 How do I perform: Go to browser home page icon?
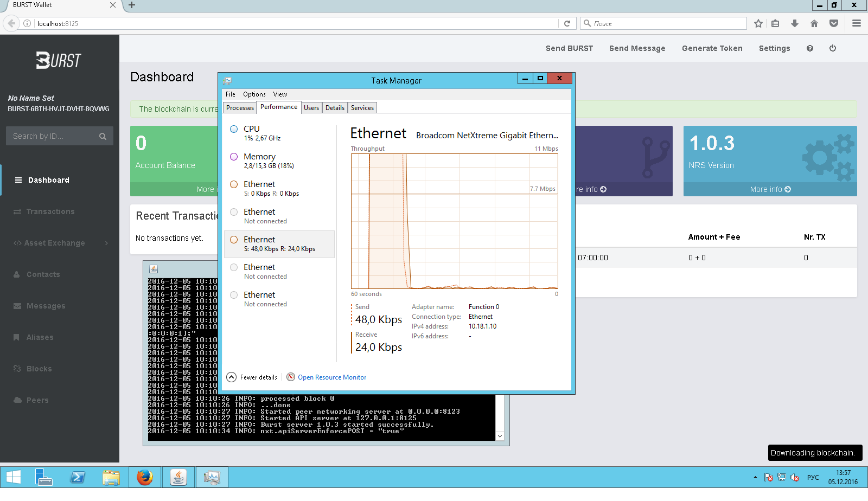(x=814, y=23)
